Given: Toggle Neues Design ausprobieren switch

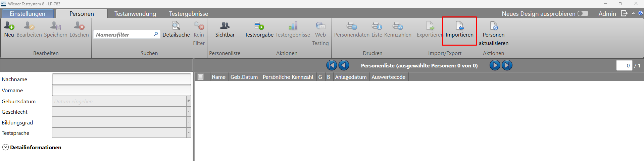Looking at the screenshot, I should click(x=583, y=13).
